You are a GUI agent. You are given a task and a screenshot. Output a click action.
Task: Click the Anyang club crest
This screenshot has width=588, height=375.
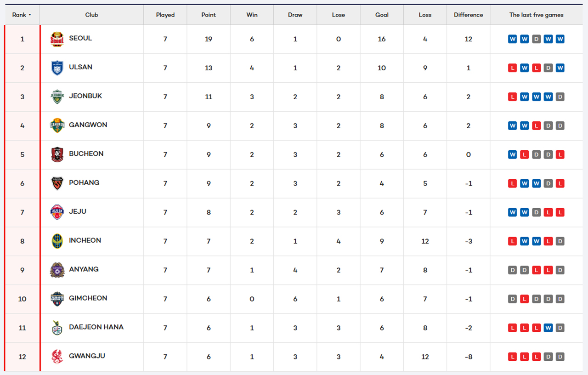[57, 270]
